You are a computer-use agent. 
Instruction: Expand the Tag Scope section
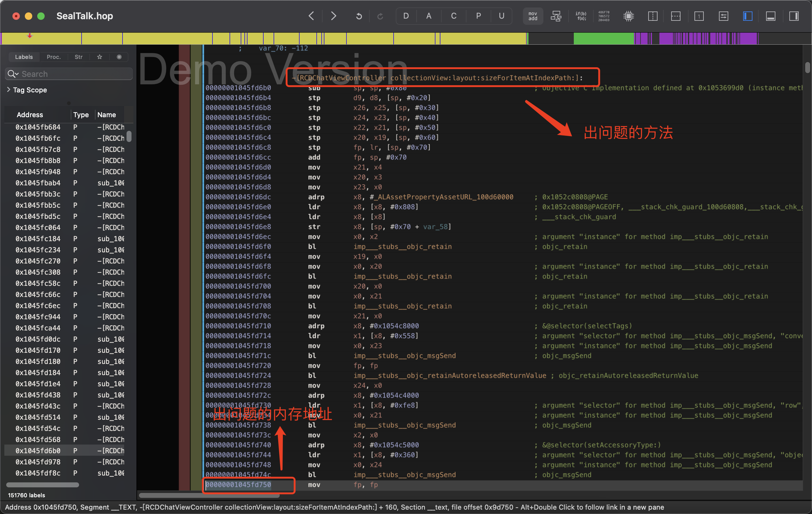pyautogui.click(x=9, y=90)
